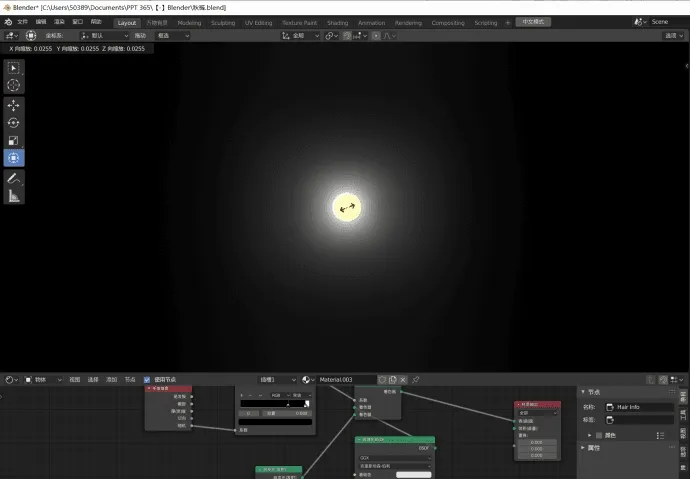Select the Annotate pencil tool

[14, 178]
